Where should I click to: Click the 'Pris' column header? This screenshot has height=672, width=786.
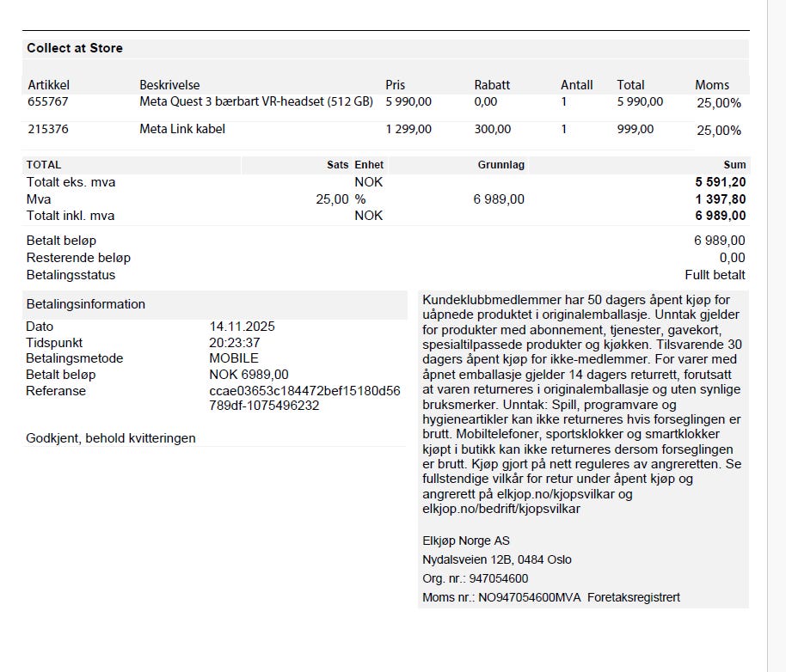click(x=395, y=85)
